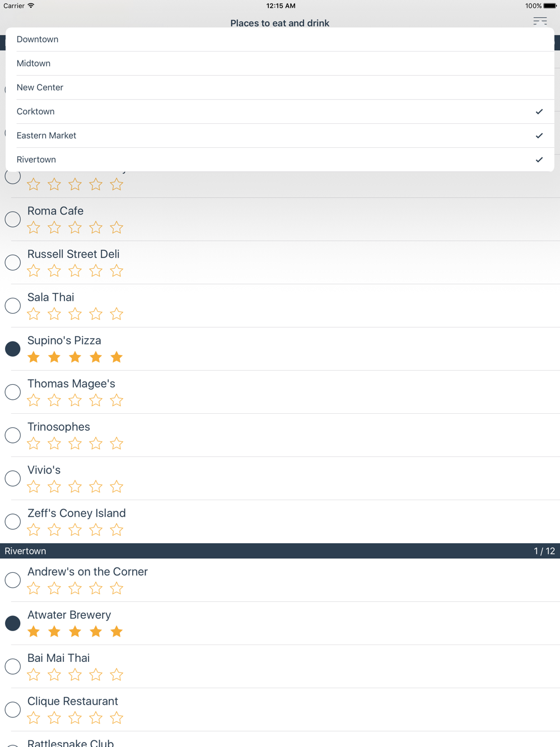560x747 pixels.
Task: Set Supino's Pizza to three stars
Action: 75,357
